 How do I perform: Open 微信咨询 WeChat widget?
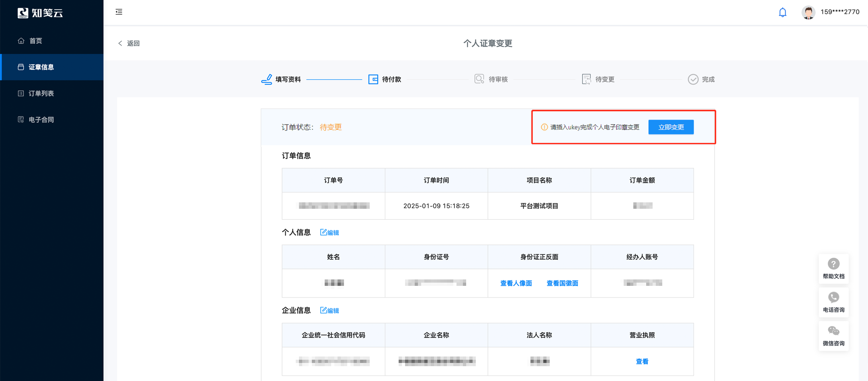click(x=834, y=336)
